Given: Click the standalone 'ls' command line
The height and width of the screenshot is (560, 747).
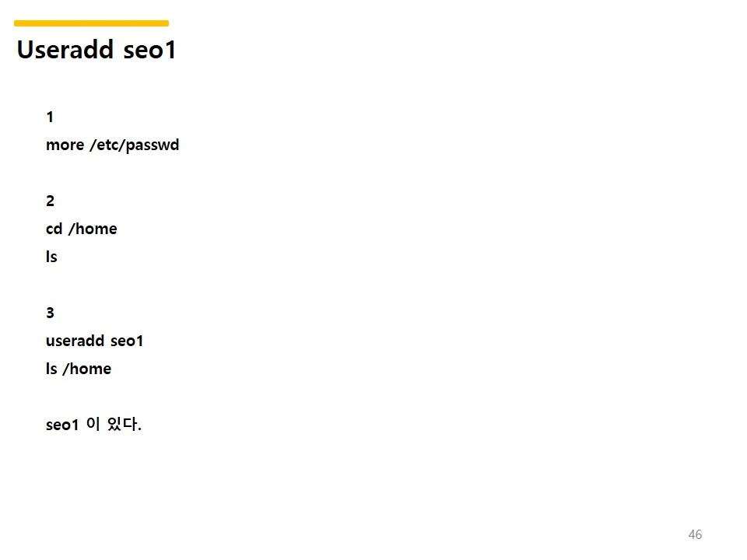Looking at the screenshot, I should tap(51, 257).
